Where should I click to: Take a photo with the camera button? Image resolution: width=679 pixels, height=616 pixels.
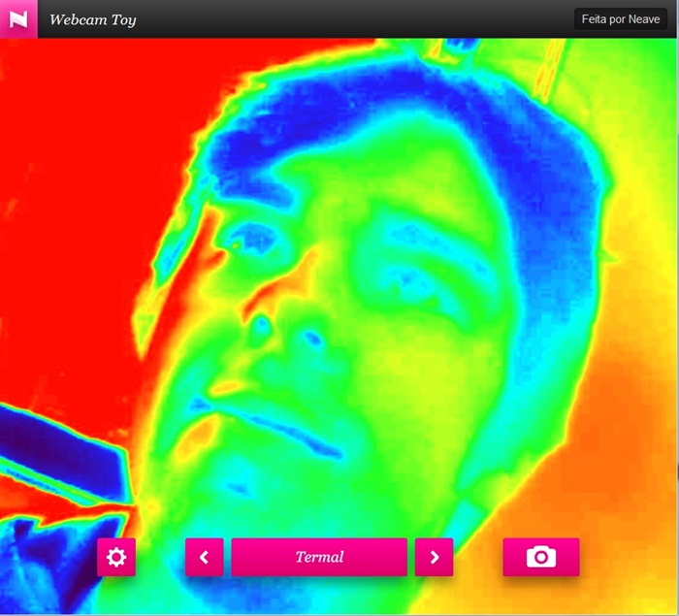point(541,557)
